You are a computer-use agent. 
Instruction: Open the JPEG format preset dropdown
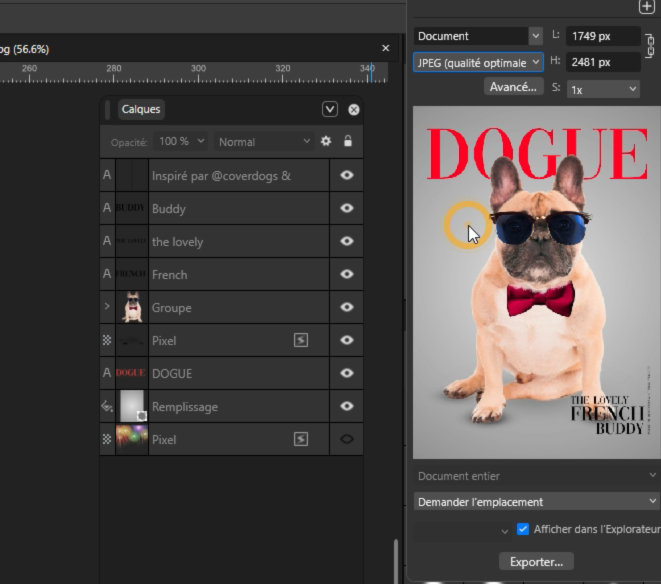tap(478, 62)
